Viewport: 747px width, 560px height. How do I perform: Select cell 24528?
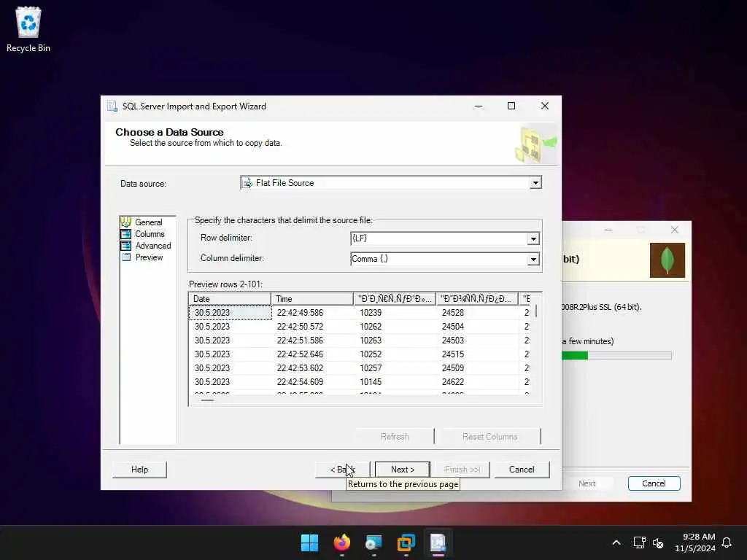tap(477, 313)
